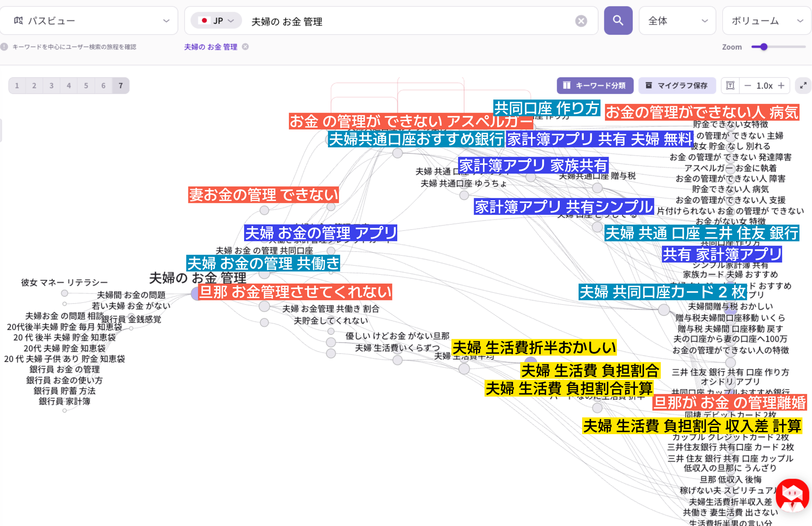Select depth tab 7

click(x=121, y=85)
